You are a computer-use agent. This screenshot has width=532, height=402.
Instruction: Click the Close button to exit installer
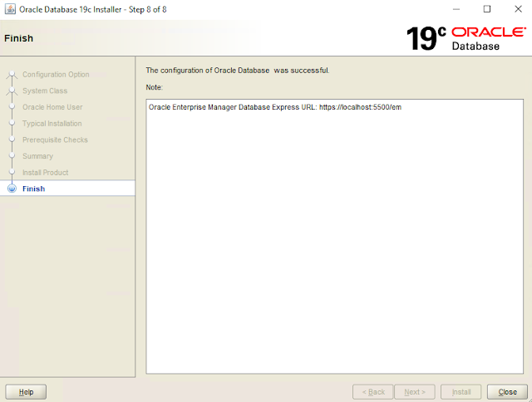click(507, 392)
